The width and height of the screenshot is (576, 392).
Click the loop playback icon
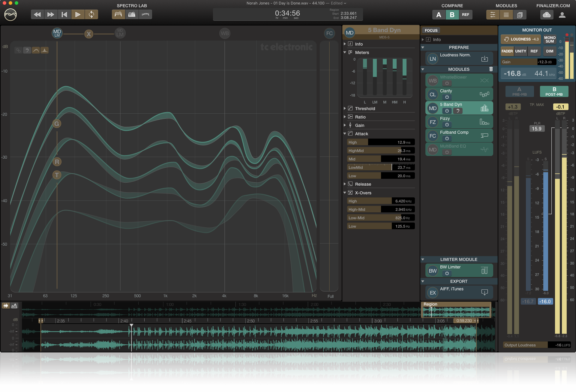tap(91, 14)
